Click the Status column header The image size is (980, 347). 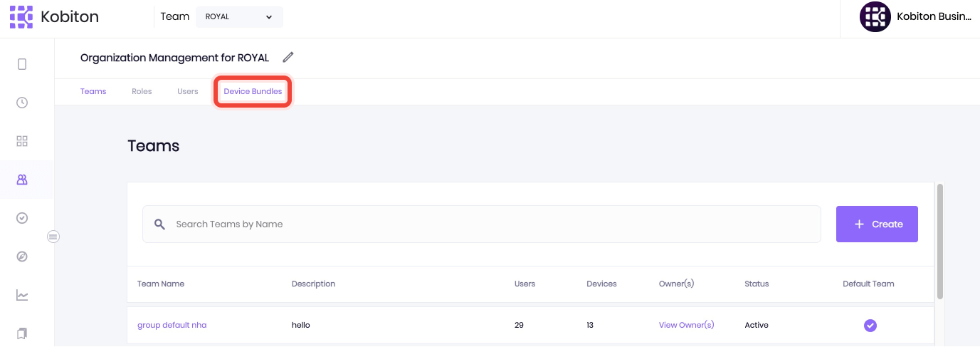[757, 284]
